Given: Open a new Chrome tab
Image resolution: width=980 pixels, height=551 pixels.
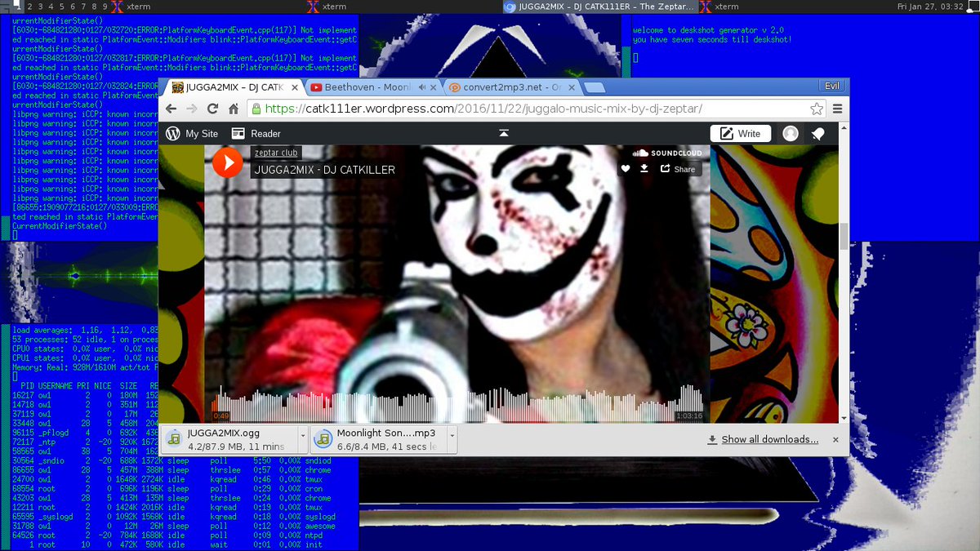Looking at the screenshot, I should (595, 87).
